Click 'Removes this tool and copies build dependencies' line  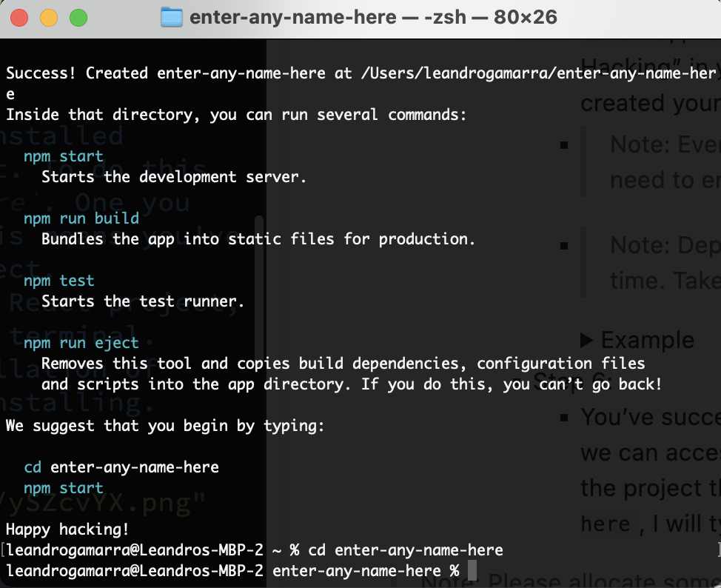[343, 364]
